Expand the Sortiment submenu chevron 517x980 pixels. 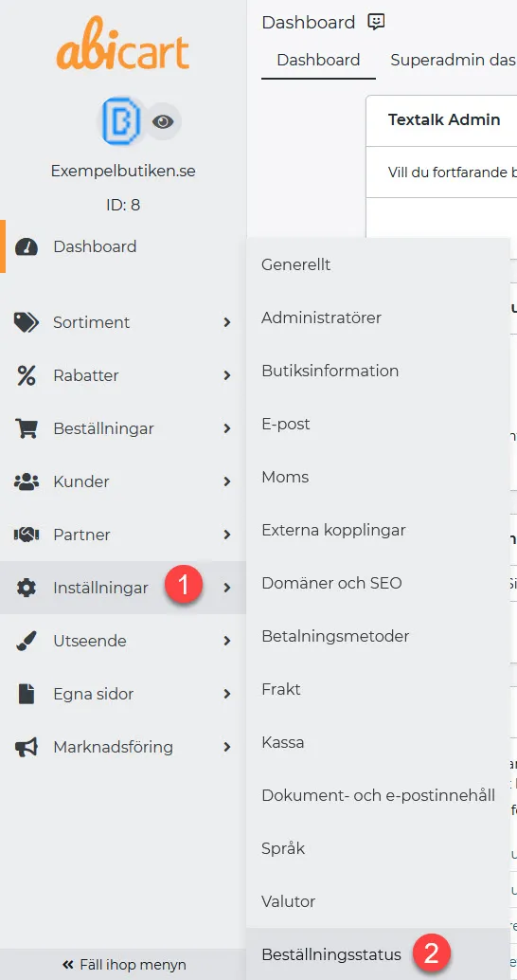(x=227, y=322)
